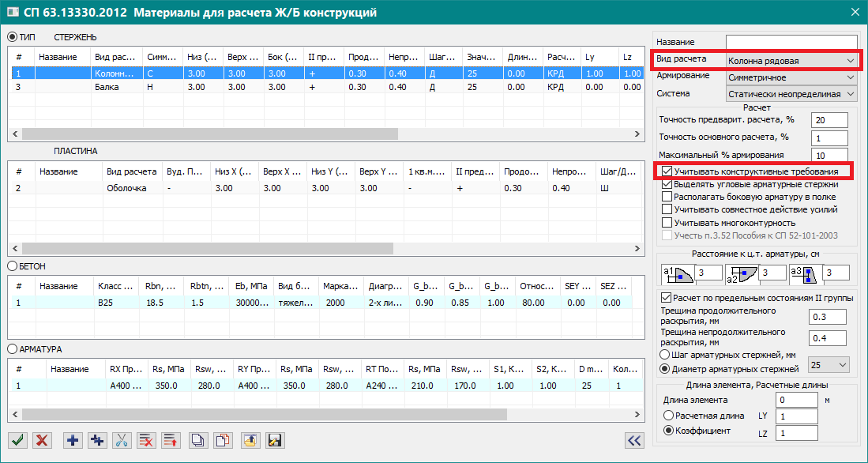Cut the row with the scissors icon

tap(122, 440)
